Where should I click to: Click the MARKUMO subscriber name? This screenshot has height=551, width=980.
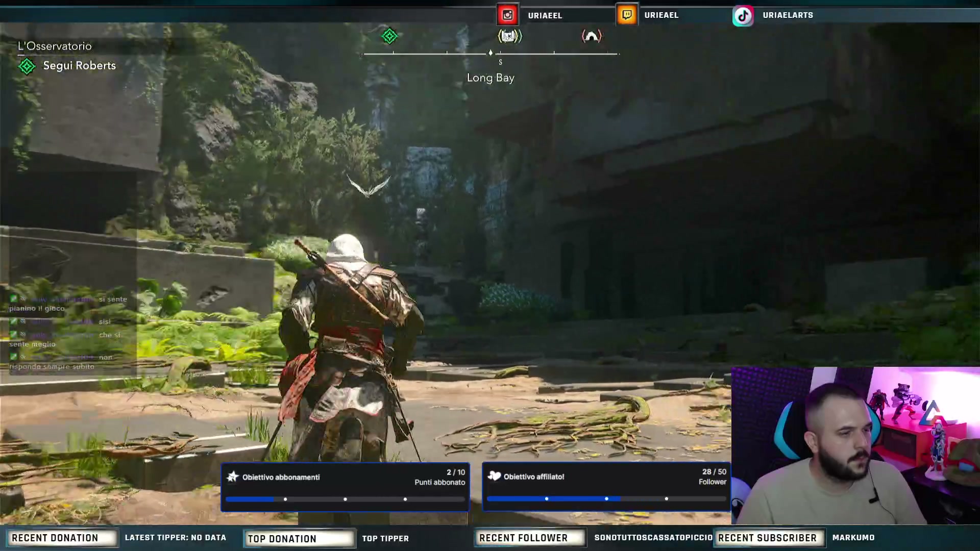coord(853,538)
